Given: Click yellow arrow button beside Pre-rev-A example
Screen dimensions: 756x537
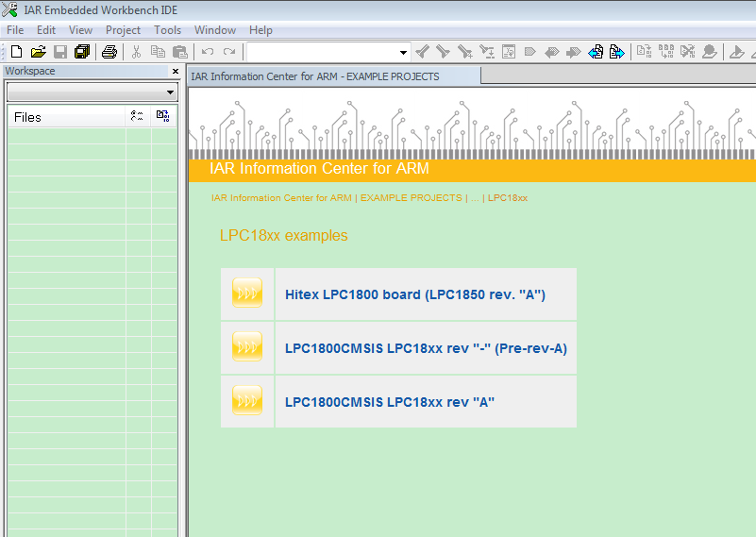Looking at the screenshot, I should coord(247,346).
